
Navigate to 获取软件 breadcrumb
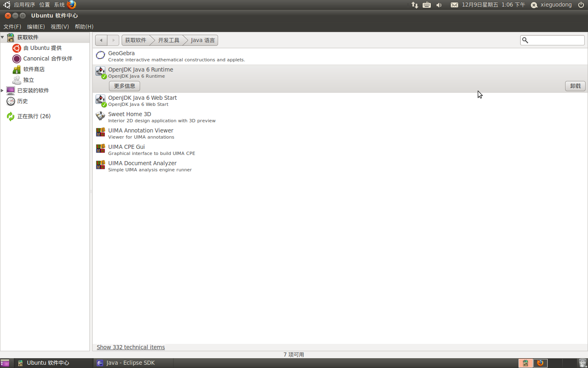136,40
